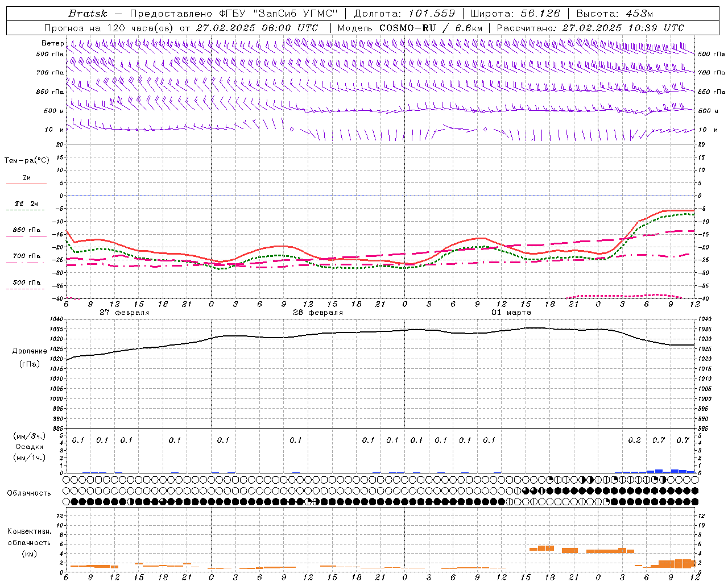This screenshot has width=728, height=582.
Task: Click the 'Долгота: 101.559' longitude field
Action: click(x=404, y=14)
